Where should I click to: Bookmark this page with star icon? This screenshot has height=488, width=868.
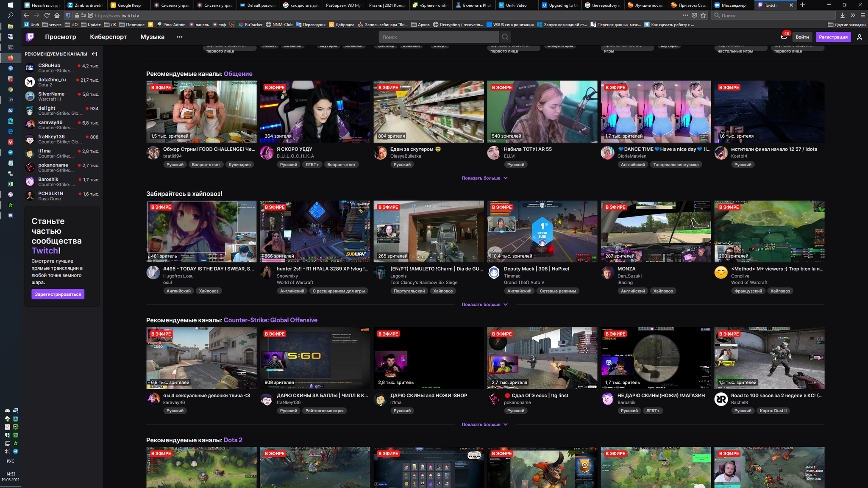click(704, 15)
